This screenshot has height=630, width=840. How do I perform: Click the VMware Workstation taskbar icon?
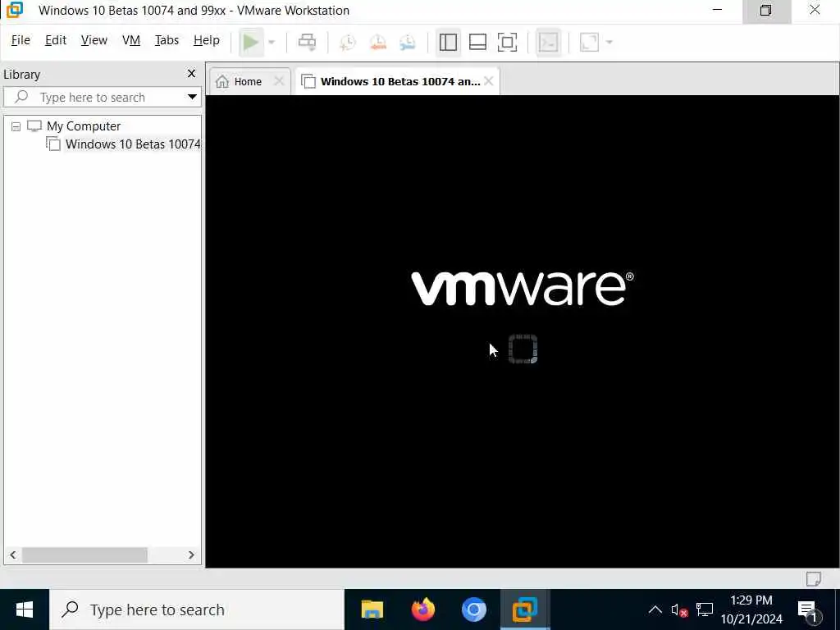[525, 609]
